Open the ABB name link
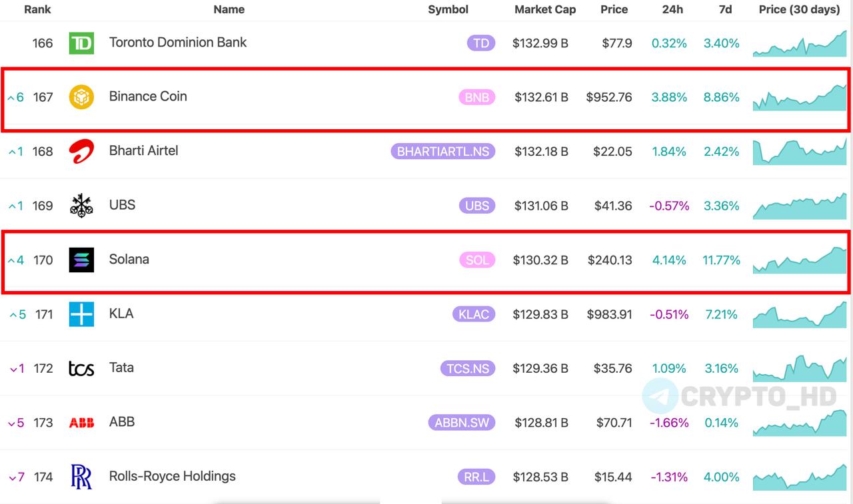The image size is (853, 504). pyautogui.click(x=122, y=422)
